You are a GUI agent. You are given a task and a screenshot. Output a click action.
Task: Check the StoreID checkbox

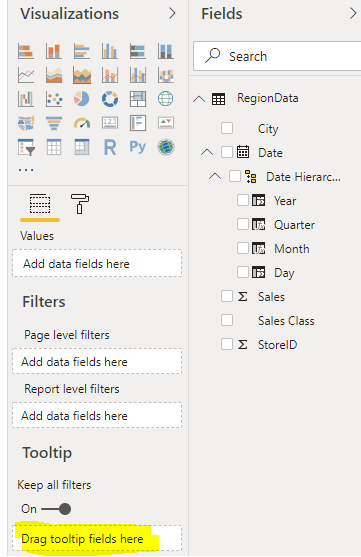(227, 344)
